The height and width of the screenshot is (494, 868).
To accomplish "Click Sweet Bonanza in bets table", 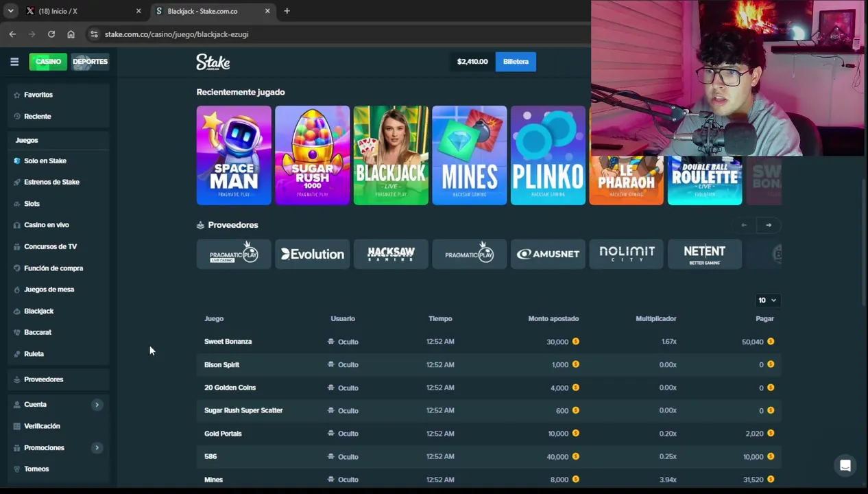I will [x=228, y=342].
